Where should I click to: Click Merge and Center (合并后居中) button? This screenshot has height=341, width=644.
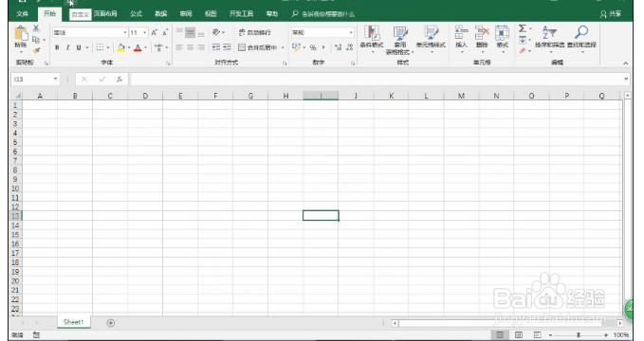point(258,47)
